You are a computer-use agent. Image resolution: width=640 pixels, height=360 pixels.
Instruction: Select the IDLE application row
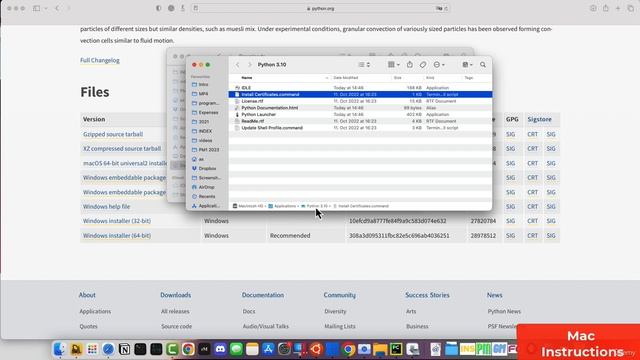(x=360, y=88)
